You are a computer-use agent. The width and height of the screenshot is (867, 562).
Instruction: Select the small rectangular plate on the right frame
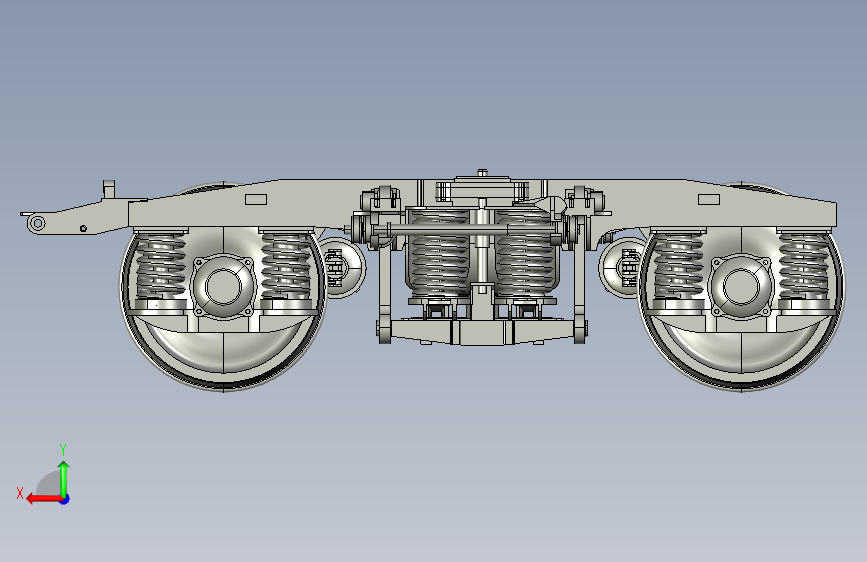click(x=709, y=200)
